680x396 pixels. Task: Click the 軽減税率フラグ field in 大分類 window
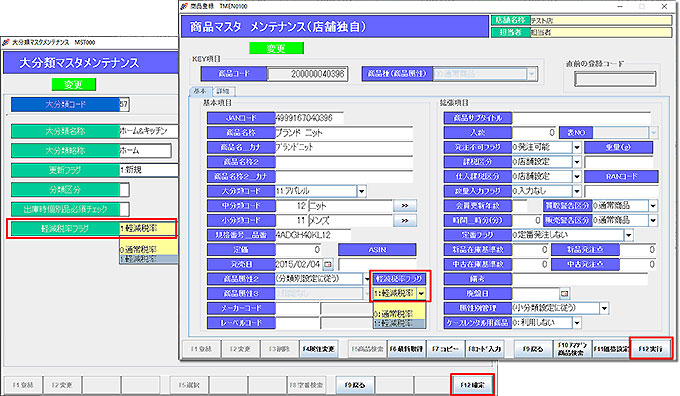pos(147,229)
